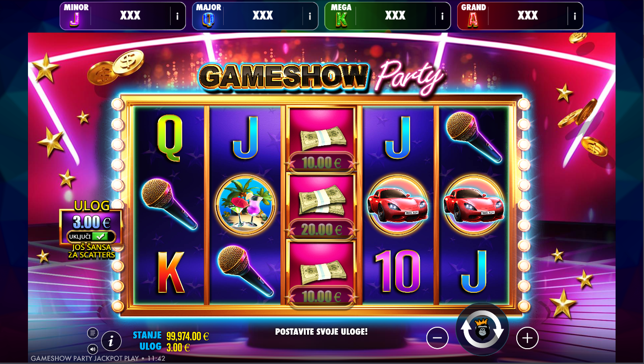Open the hamburger menu icon

[92, 333]
